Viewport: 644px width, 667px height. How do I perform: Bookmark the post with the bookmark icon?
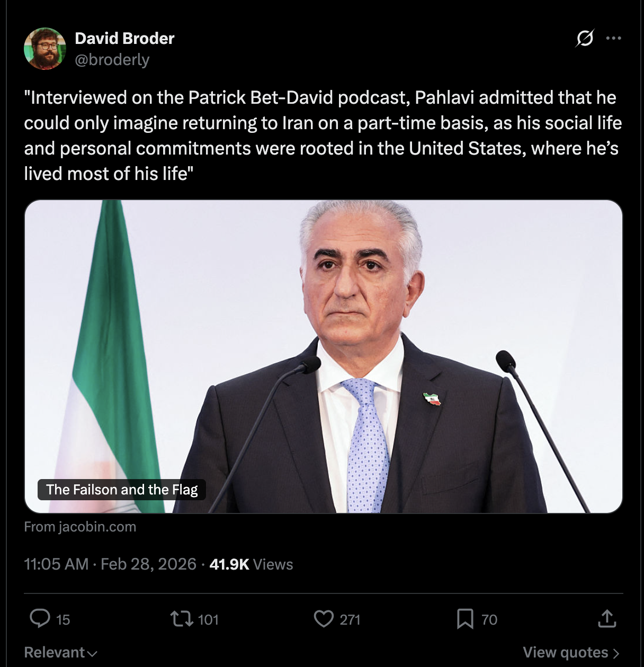tap(465, 619)
